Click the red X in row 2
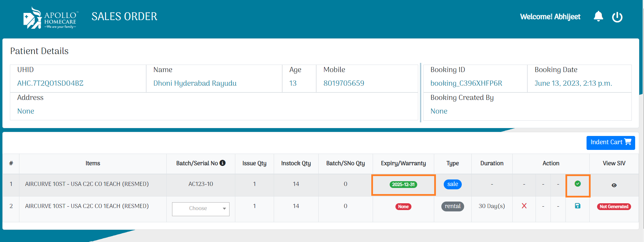The height and width of the screenshot is (242, 644). pos(524,206)
